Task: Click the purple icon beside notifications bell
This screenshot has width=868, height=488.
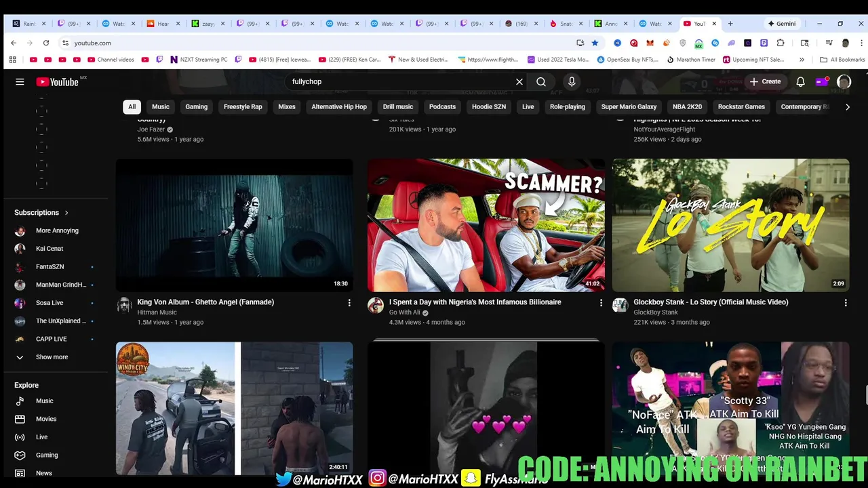Action: click(x=822, y=81)
